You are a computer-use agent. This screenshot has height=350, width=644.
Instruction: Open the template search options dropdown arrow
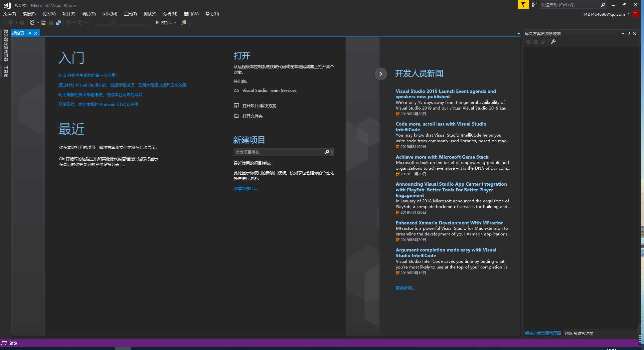point(332,152)
